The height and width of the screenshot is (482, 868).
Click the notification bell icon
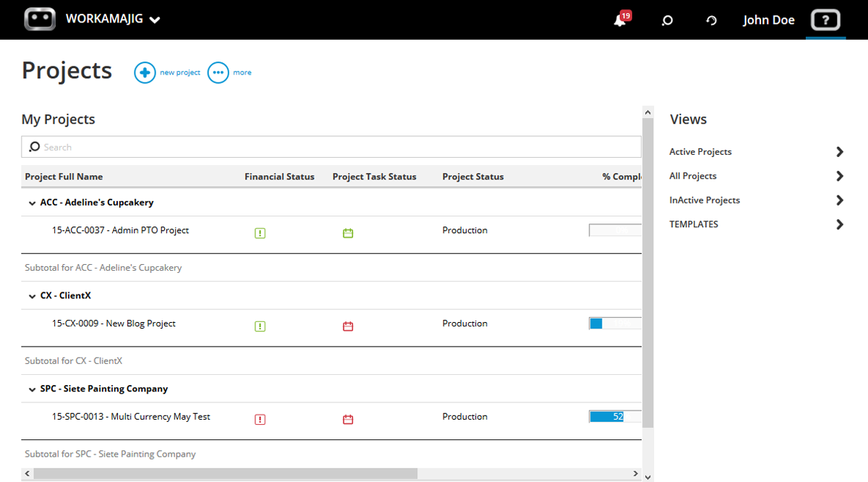point(620,20)
